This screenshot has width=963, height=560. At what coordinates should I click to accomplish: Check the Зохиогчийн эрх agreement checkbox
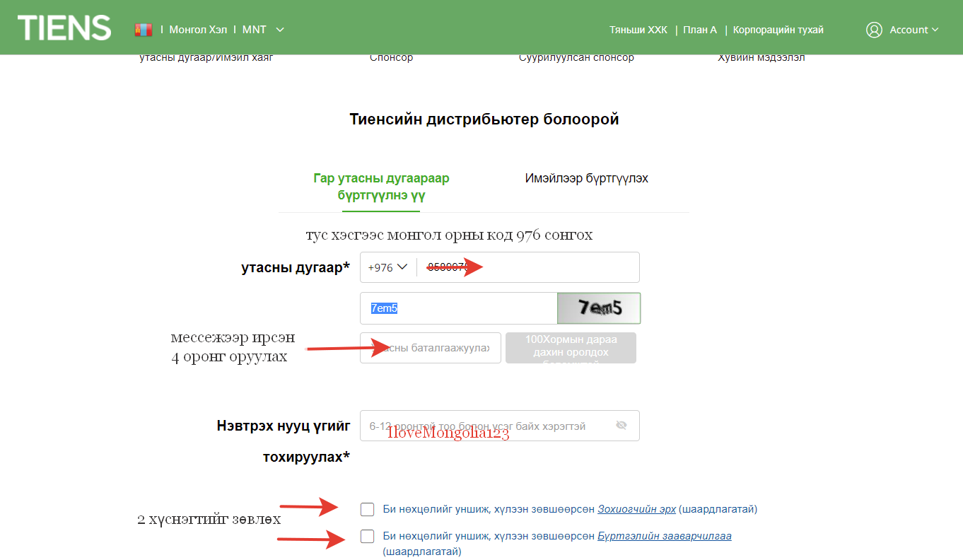pos(367,509)
